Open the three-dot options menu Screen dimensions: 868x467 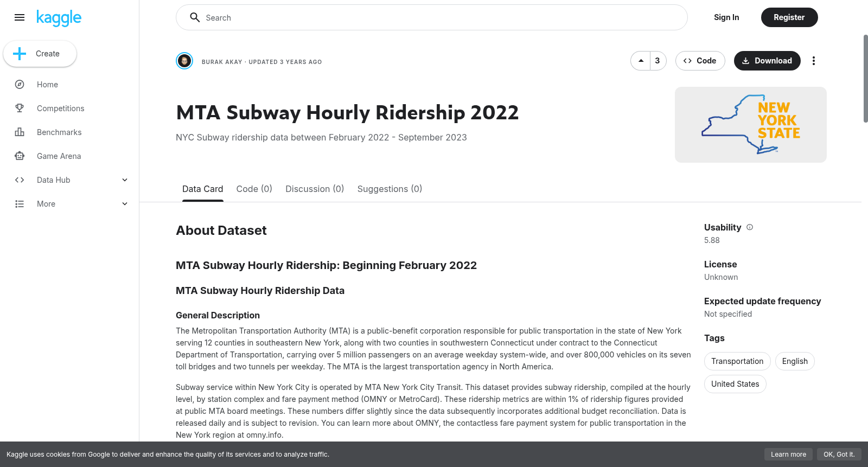(x=813, y=61)
